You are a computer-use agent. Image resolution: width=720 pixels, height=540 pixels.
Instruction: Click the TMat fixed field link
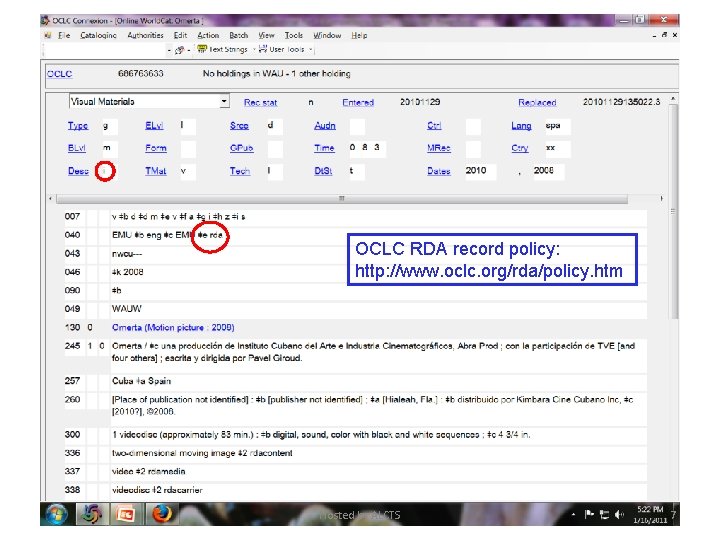point(156,171)
